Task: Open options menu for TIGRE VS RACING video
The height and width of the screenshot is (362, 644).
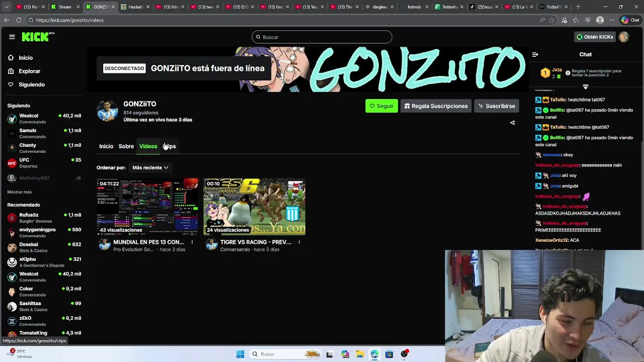Action: tap(299, 242)
